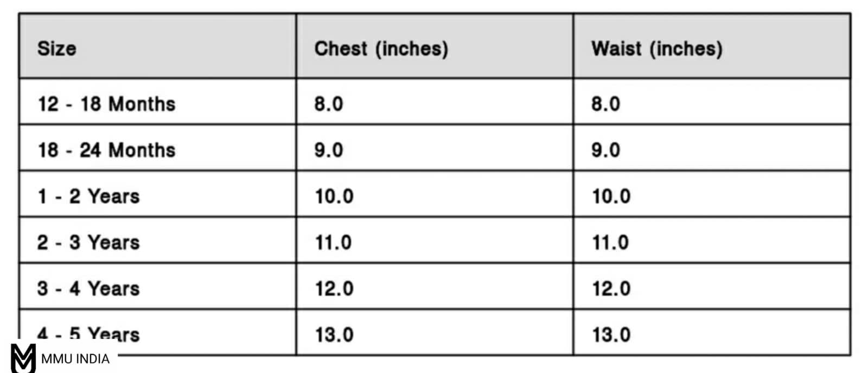Viewport: 868px width, 373px height.
Task: Click chest value 10.0 in the table
Action: pyautogui.click(x=334, y=196)
